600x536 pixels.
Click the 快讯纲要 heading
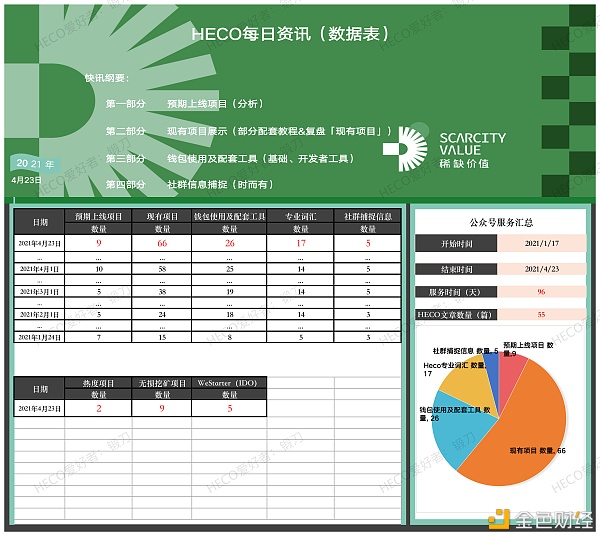[107, 78]
